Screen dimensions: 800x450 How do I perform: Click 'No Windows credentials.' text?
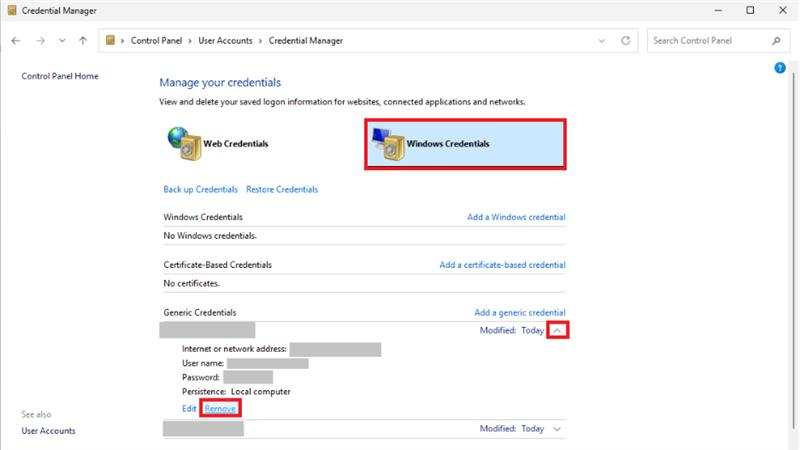[210, 236]
